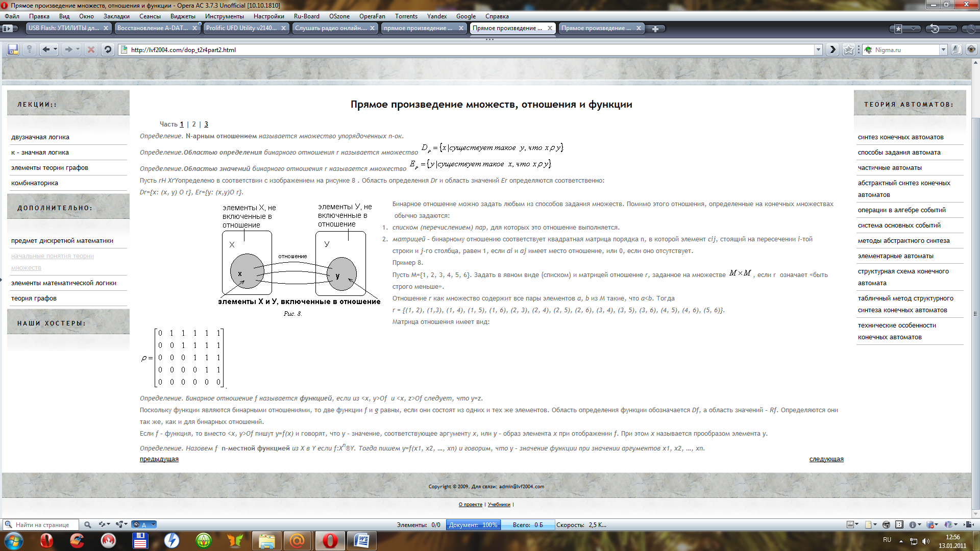The width and height of the screenshot is (980, 551).
Task: Reload the page with the refresh icon
Action: 107,49
